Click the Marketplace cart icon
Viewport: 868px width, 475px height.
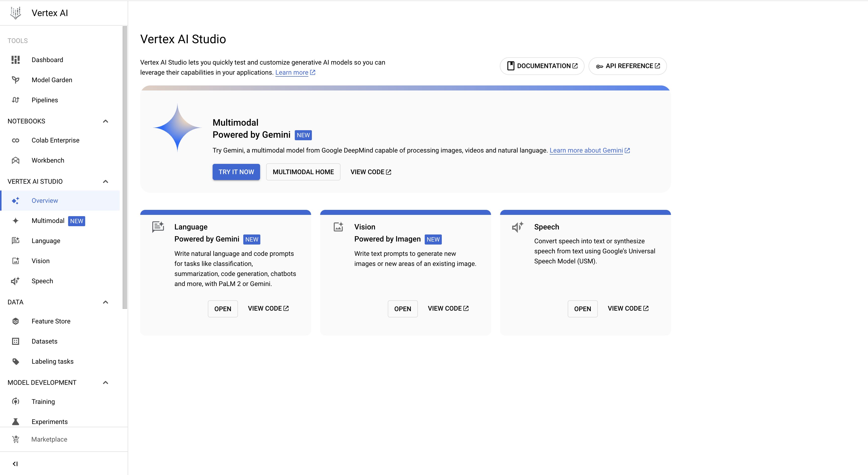click(16, 439)
